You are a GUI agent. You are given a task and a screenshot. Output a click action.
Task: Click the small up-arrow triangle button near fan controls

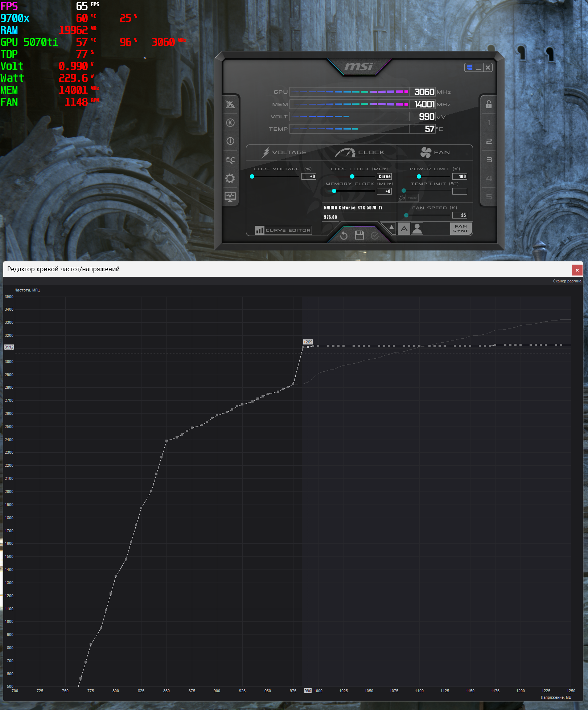click(x=391, y=228)
